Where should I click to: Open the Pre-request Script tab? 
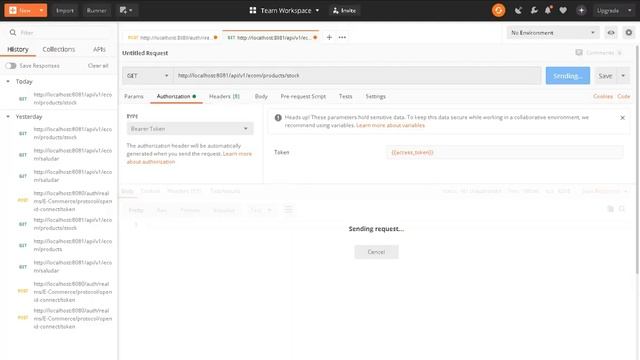303,96
